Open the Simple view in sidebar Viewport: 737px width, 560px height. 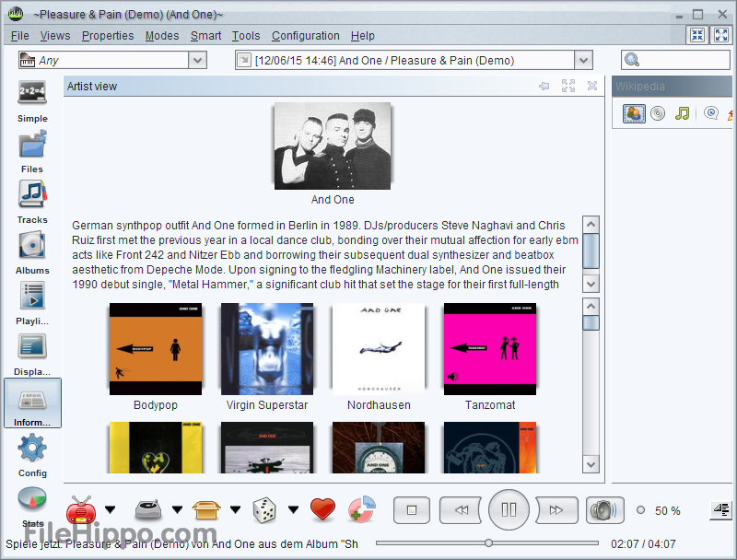point(32,101)
